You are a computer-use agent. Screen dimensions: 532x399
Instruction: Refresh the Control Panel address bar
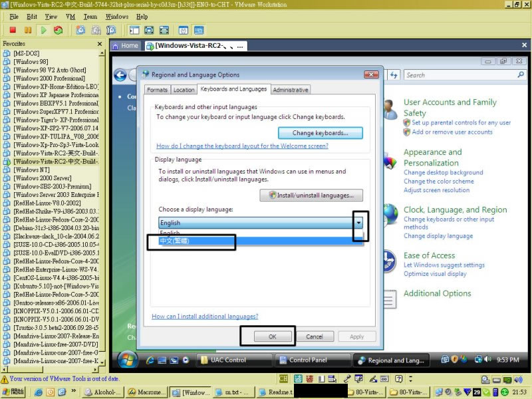tap(394, 75)
